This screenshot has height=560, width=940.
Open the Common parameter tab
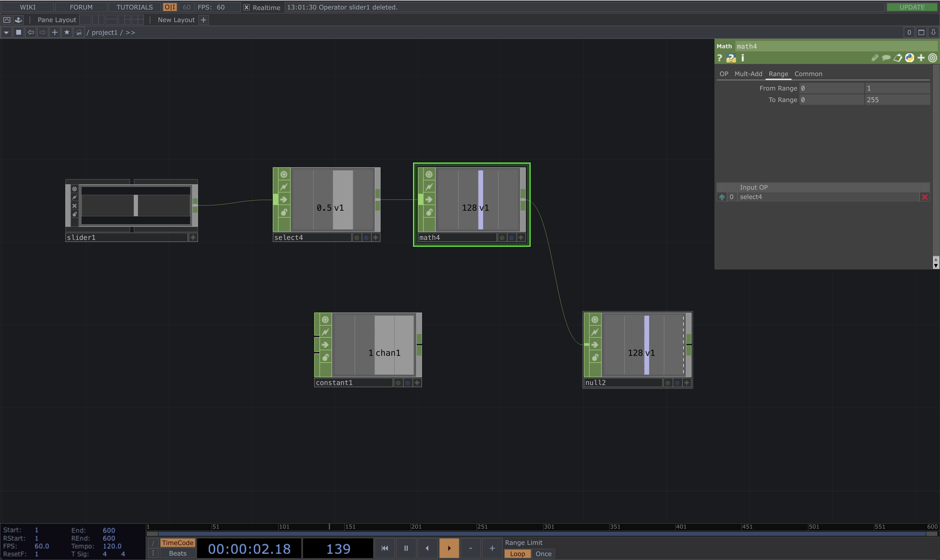click(x=808, y=74)
